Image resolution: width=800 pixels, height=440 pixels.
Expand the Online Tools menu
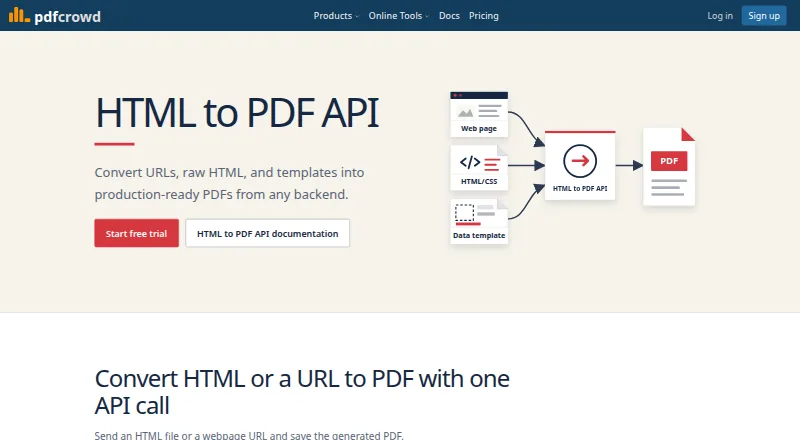[x=398, y=16]
